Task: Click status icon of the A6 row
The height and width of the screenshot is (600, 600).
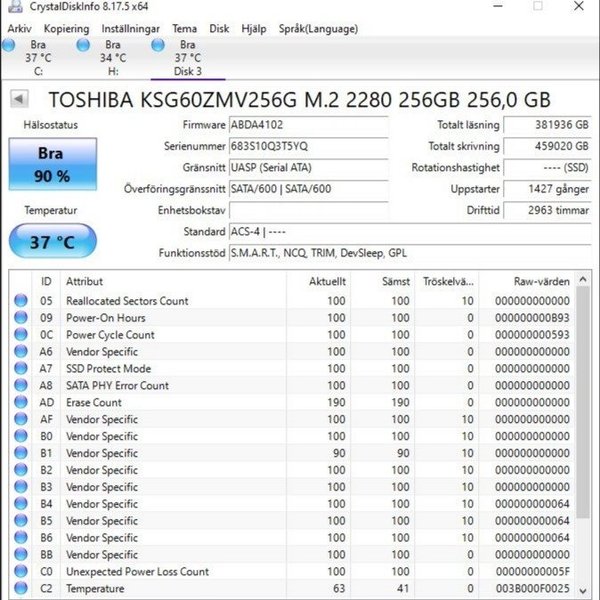Action: coord(21,351)
